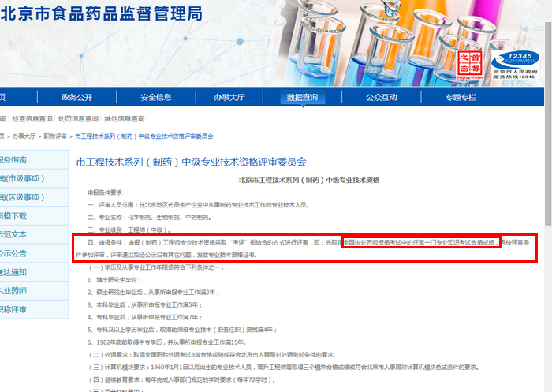
Task: Open 送达通知 in the left sidebar
Action: coord(13,272)
